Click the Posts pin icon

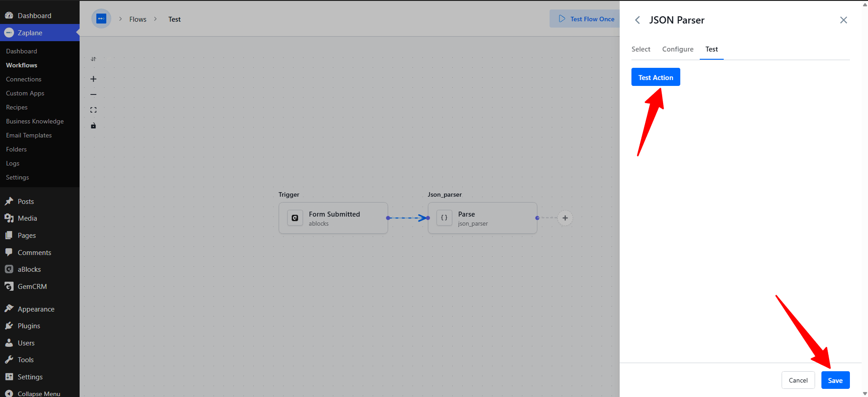tap(9, 201)
